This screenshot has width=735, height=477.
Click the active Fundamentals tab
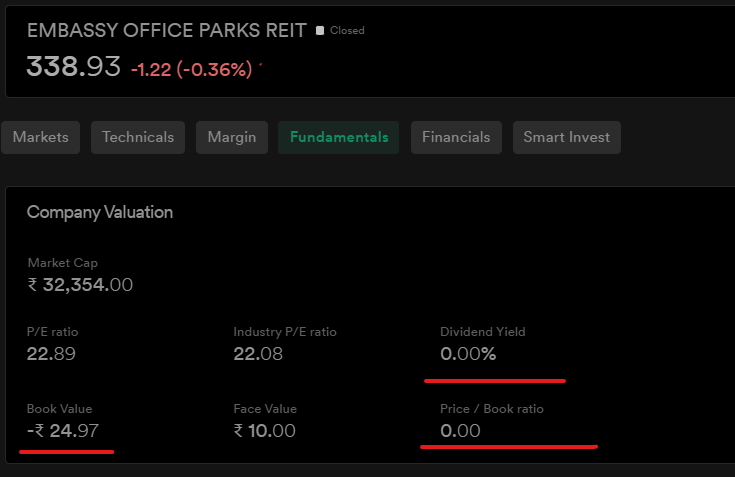pos(339,137)
